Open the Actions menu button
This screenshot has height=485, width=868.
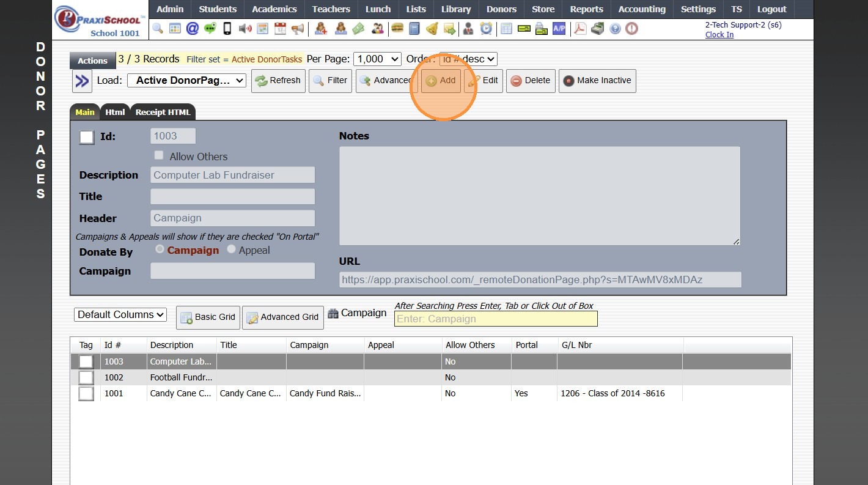click(x=92, y=61)
